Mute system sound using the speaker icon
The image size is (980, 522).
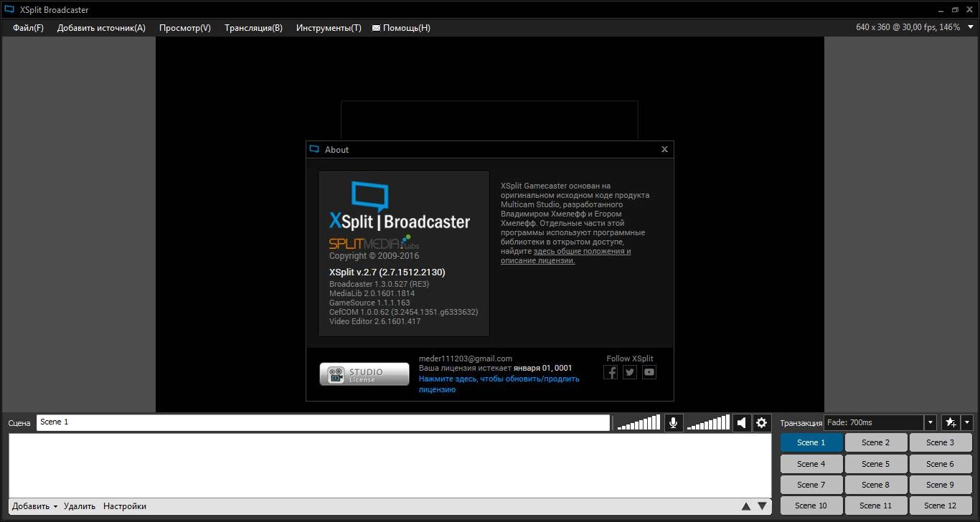743,423
